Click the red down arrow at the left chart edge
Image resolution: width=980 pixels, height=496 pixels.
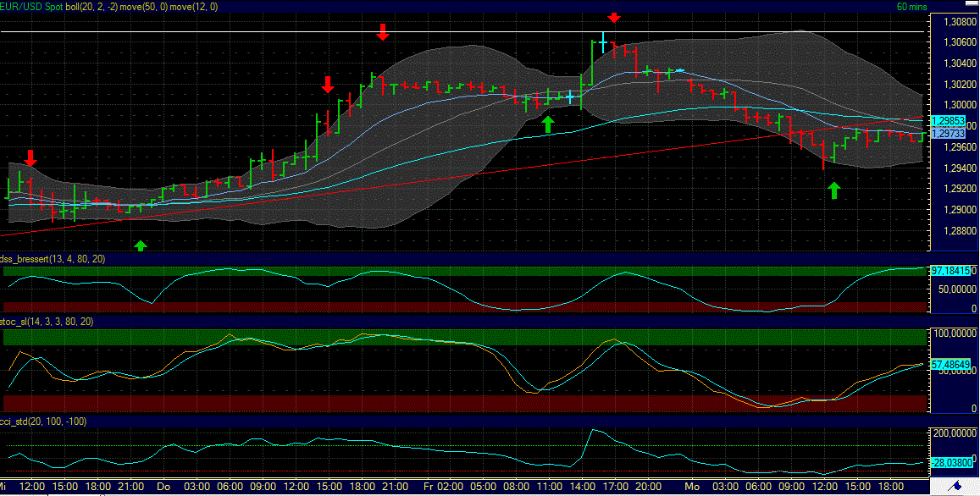click(x=30, y=158)
